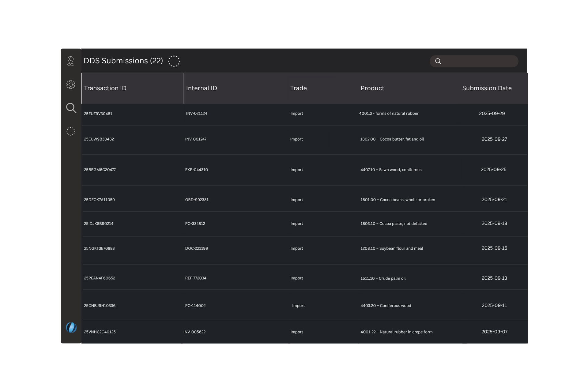
Task: Click the dotted circle icon in the sidebar
Action: 71,131
